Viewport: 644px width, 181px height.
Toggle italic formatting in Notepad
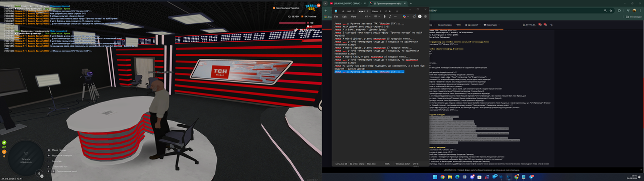390,17
